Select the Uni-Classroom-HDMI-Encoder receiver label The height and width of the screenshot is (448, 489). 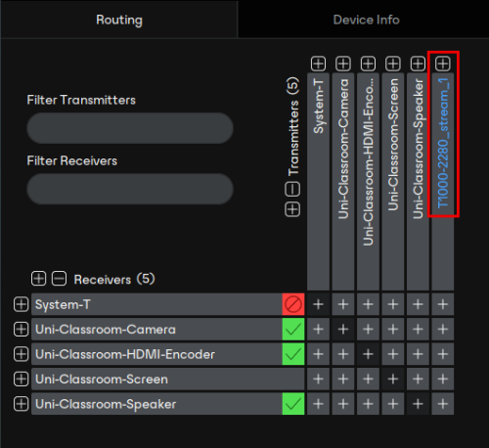pos(125,354)
